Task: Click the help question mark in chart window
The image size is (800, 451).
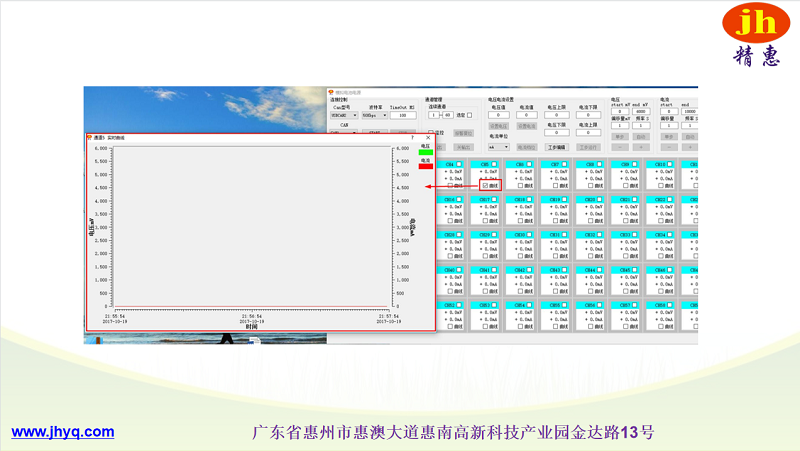Action: 412,137
